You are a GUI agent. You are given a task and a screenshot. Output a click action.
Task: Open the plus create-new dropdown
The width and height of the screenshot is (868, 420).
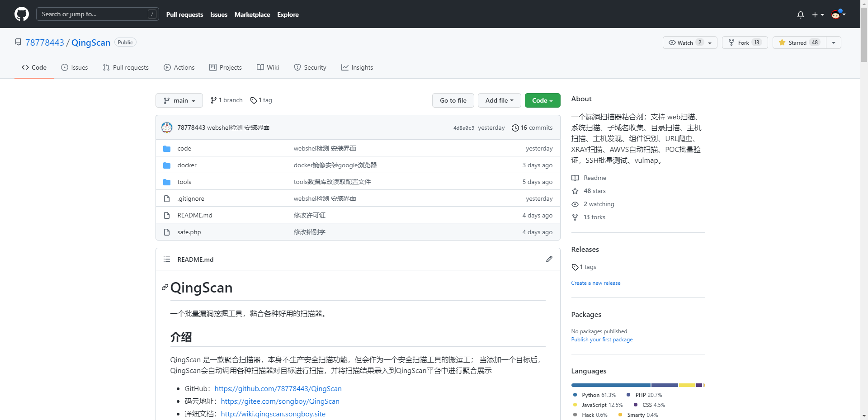(x=818, y=14)
